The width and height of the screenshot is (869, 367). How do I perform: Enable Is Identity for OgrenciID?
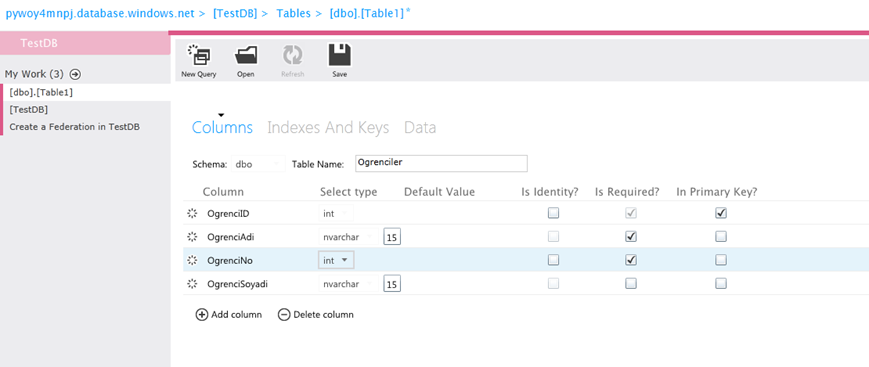coord(554,213)
